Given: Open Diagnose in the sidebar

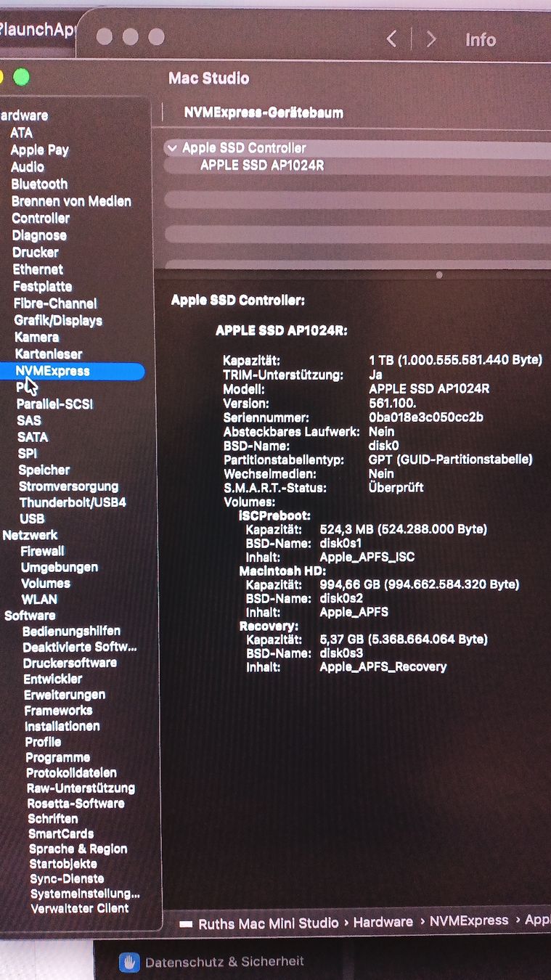Looking at the screenshot, I should coord(39,235).
